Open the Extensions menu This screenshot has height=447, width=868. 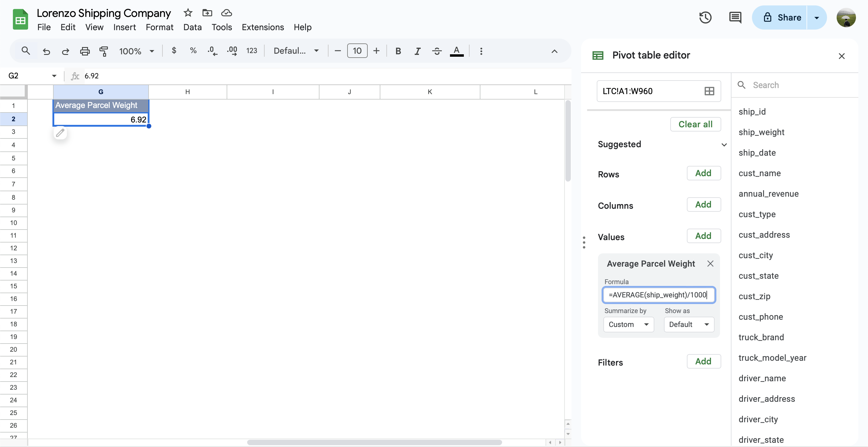pyautogui.click(x=263, y=27)
